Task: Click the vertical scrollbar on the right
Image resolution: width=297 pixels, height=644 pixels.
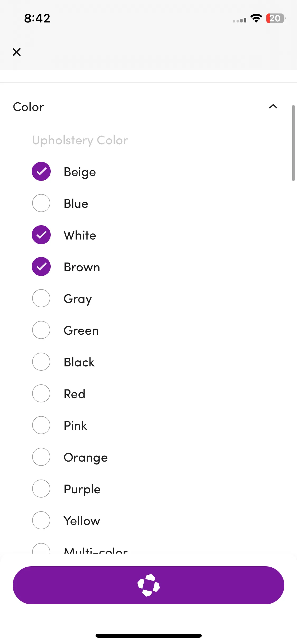Action: [x=293, y=143]
